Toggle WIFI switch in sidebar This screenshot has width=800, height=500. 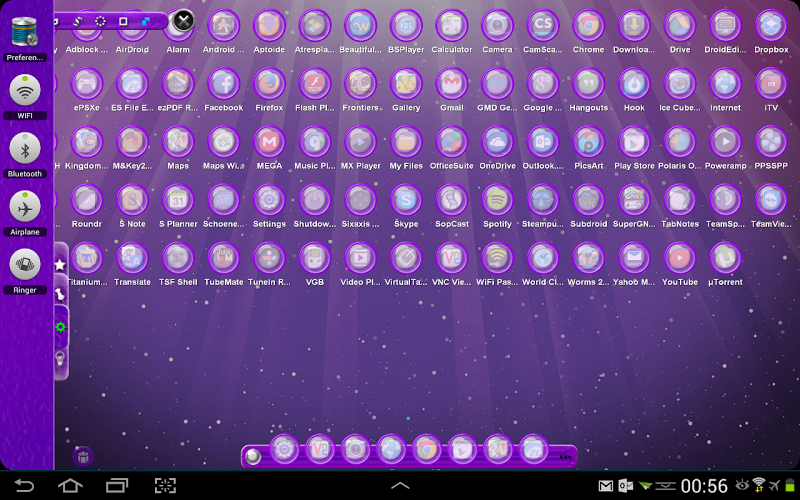click(24, 90)
